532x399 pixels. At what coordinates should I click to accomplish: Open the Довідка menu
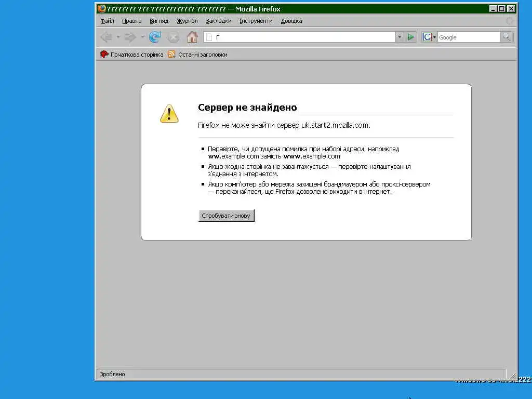point(291,21)
